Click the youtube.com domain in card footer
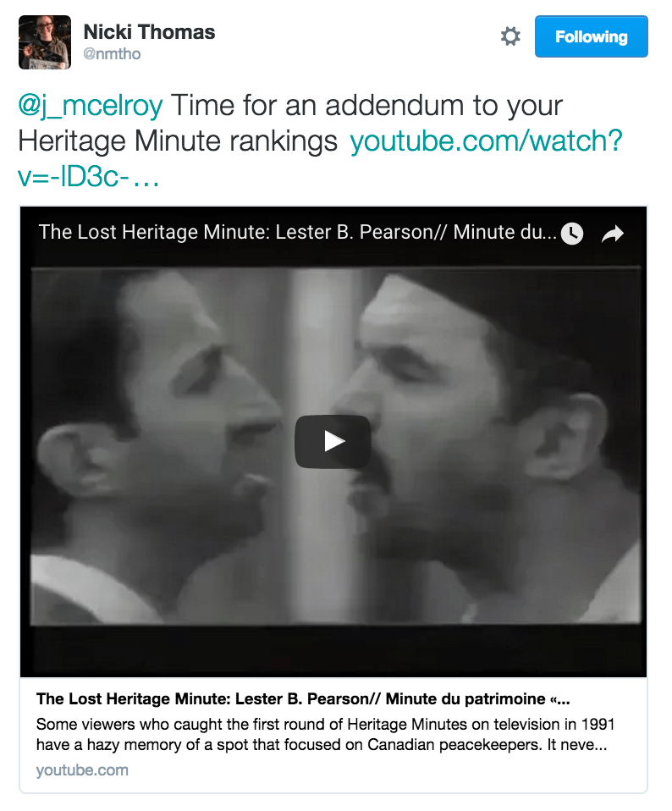Image resolution: width=672 pixels, height=811 pixels. (82, 770)
